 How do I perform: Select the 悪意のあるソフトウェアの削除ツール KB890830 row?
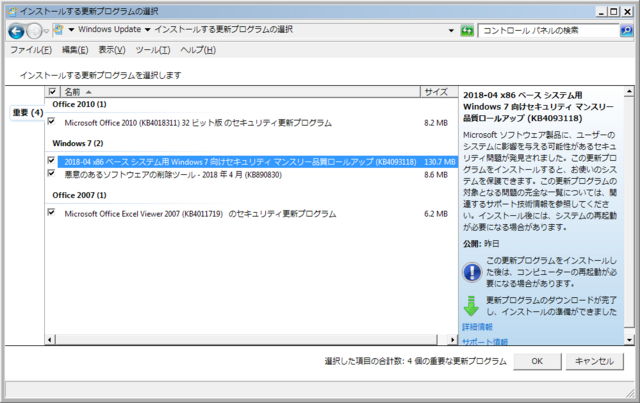point(251,175)
